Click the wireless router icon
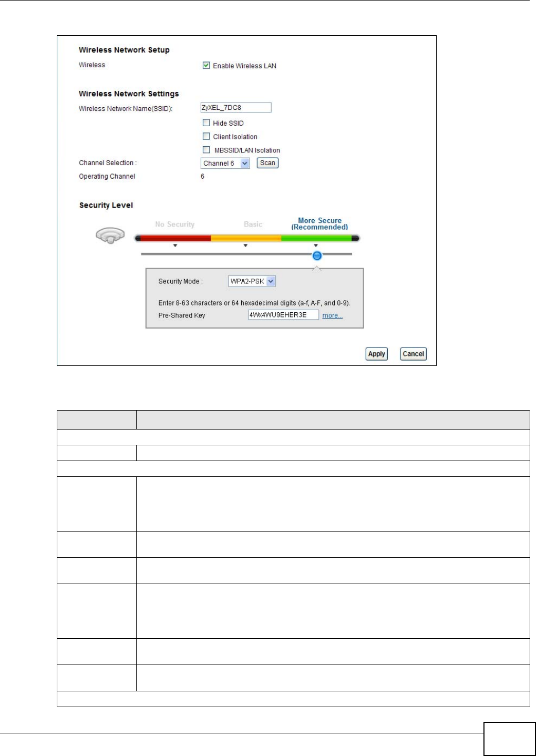 point(110,236)
